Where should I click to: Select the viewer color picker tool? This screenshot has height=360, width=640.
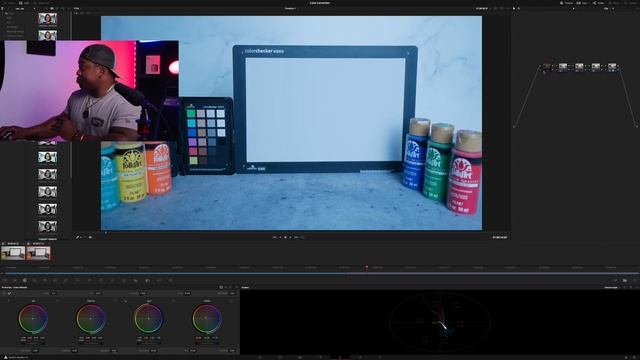coord(78,237)
